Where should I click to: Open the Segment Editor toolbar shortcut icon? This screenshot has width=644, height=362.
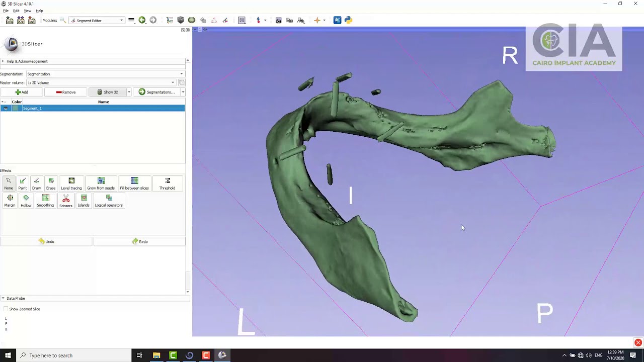(x=225, y=20)
